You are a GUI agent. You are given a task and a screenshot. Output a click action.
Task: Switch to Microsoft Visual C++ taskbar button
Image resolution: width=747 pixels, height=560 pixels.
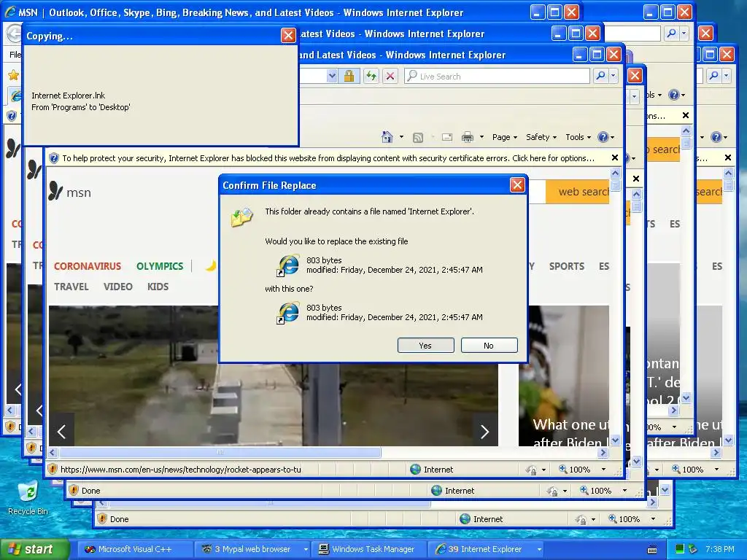coord(135,549)
